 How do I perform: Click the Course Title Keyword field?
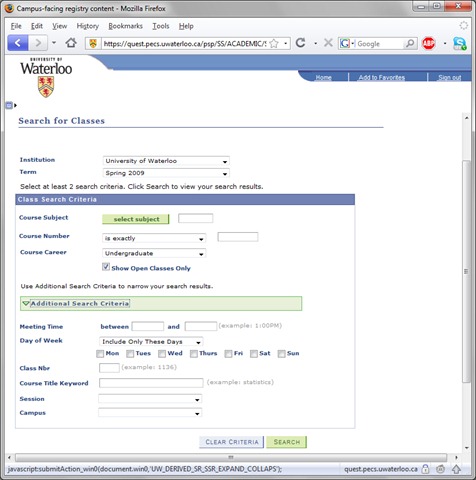pos(151,383)
